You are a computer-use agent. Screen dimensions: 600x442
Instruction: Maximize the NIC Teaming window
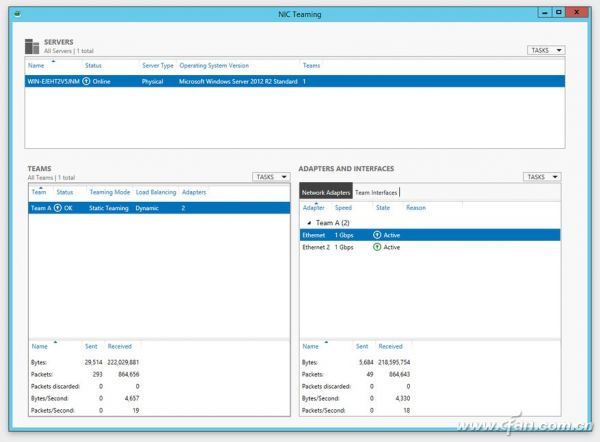coord(559,13)
